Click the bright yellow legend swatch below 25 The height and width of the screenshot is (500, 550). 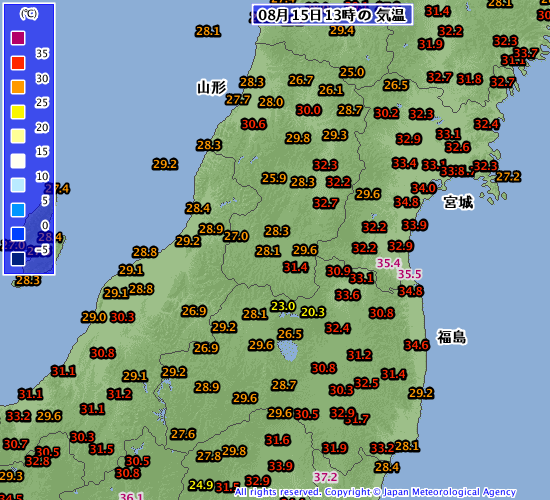[18, 112]
